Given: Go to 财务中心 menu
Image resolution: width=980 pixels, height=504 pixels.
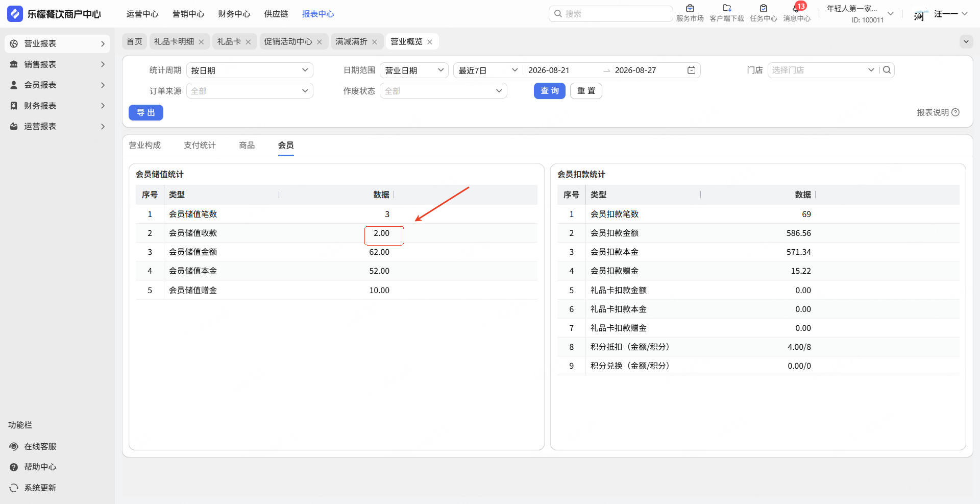Looking at the screenshot, I should [234, 14].
